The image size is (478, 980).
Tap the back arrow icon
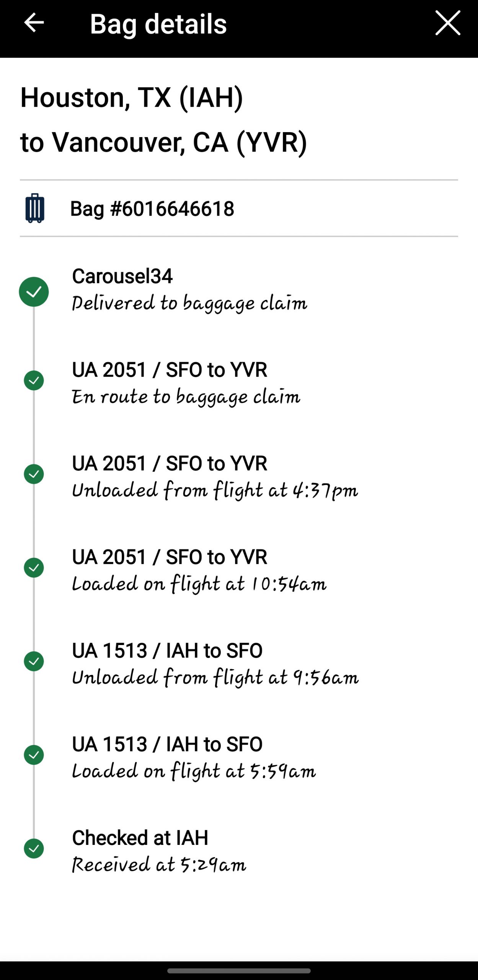[34, 23]
